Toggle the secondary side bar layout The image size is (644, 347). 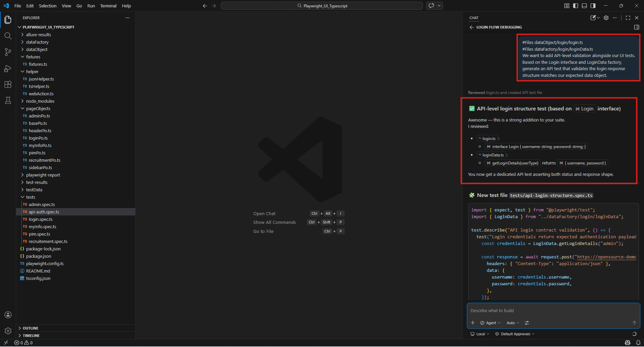(593, 6)
